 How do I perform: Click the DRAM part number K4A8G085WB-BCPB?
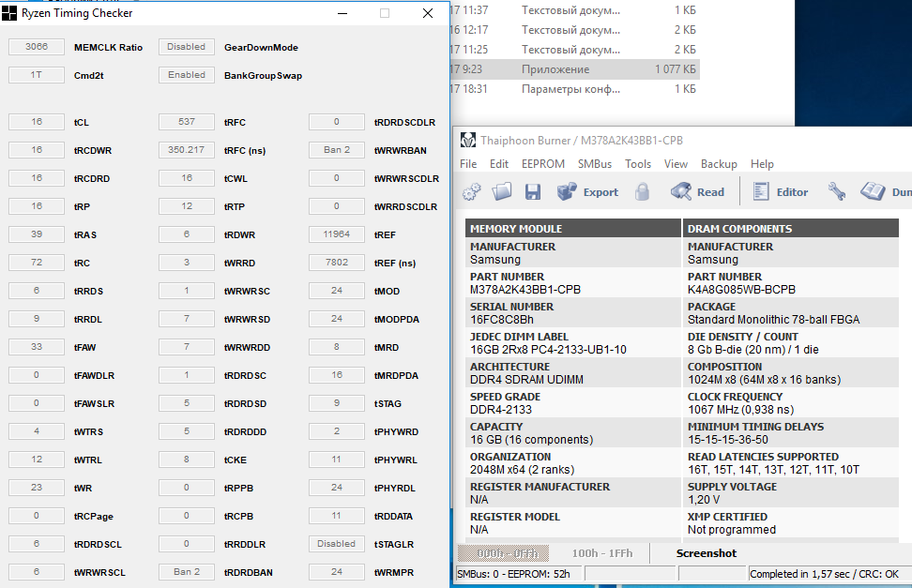[x=741, y=290]
